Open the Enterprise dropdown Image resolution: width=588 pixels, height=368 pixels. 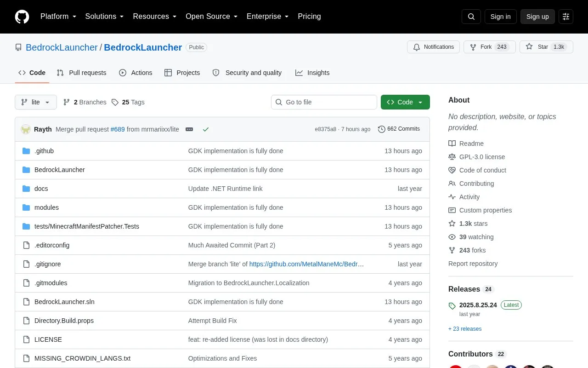coord(268,17)
